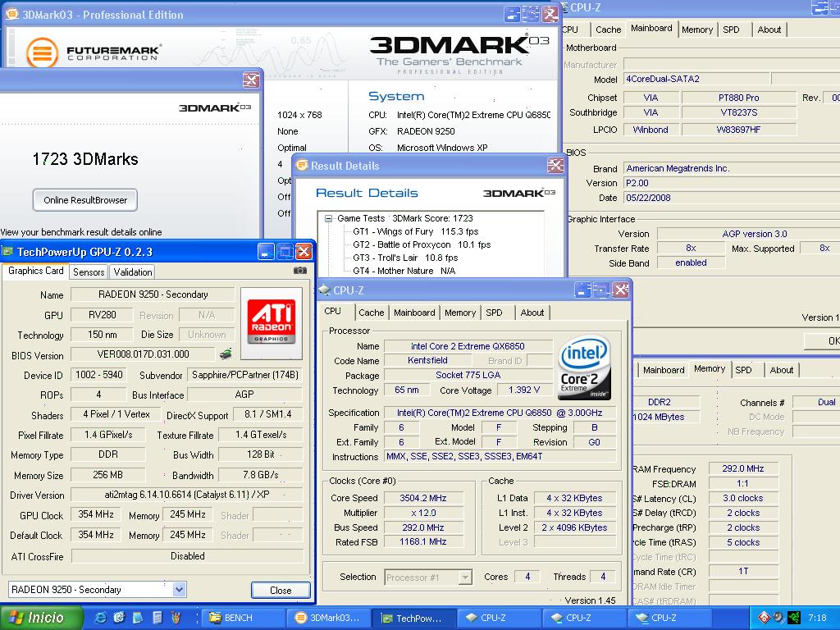This screenshot has width=840, height=630.
Task: Click the GPU-Z title bar icon
Action: (7, 251)
